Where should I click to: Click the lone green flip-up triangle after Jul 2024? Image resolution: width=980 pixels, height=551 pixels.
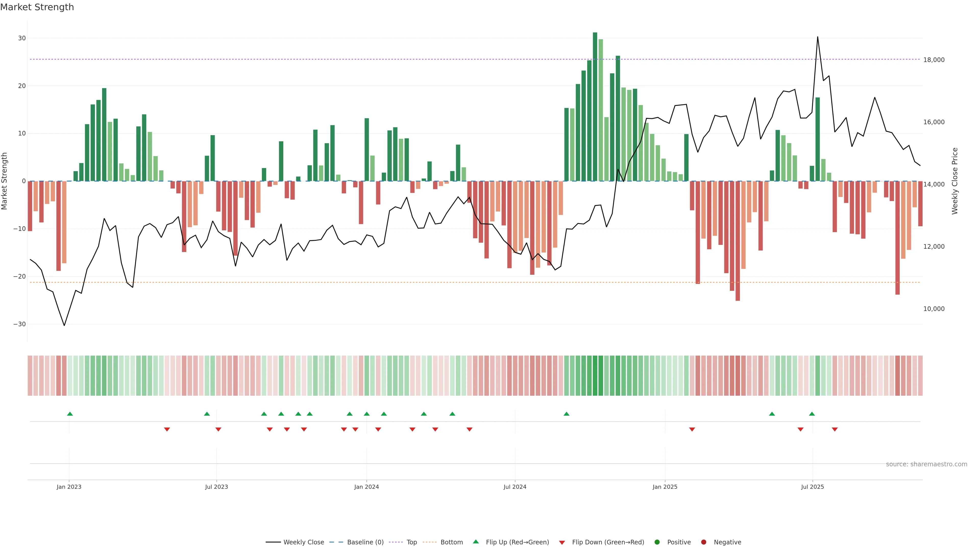567,414
